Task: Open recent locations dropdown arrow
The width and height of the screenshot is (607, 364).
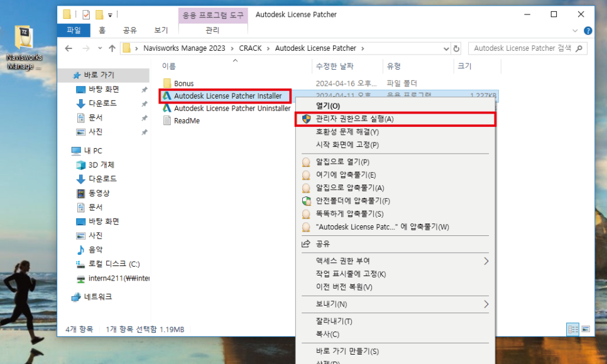Action: coord(100,48)
